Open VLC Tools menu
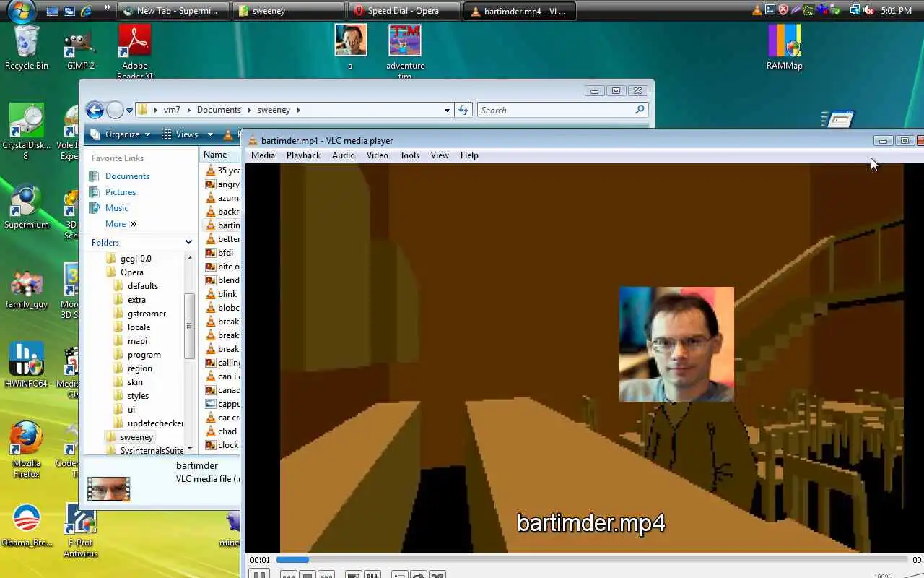This screenshot has width=924, height=578. 409,155
